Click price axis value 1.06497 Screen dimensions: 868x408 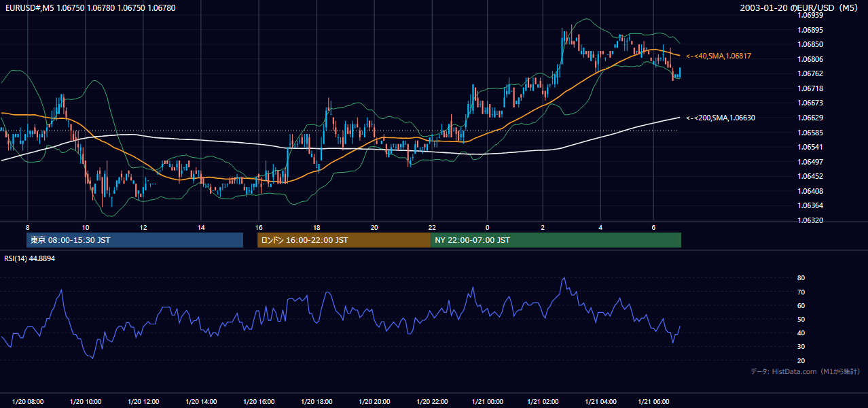[811, 162]
